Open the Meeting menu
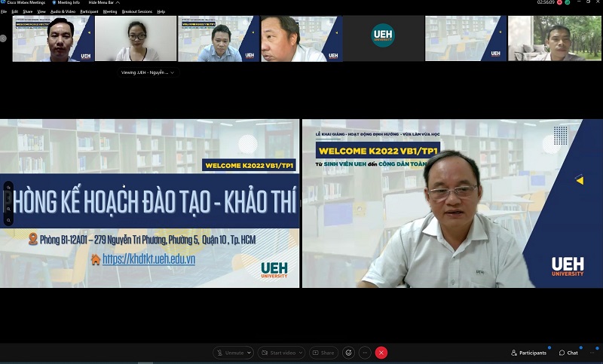Image resolution: width=603 pixels, height=364 pixels. (110, 11)
